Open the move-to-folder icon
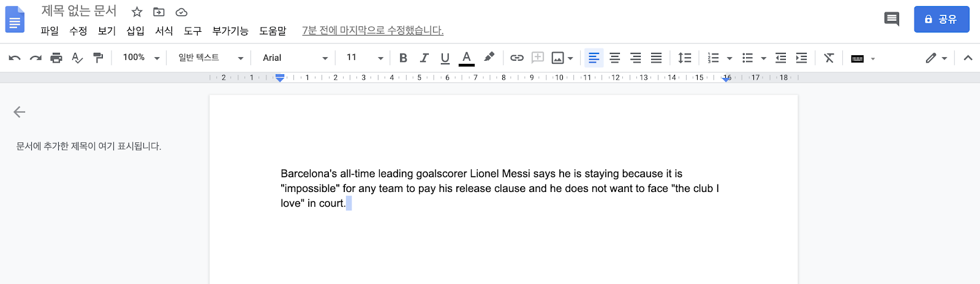The width and height of the screenshot is (980, 284). 159,12
